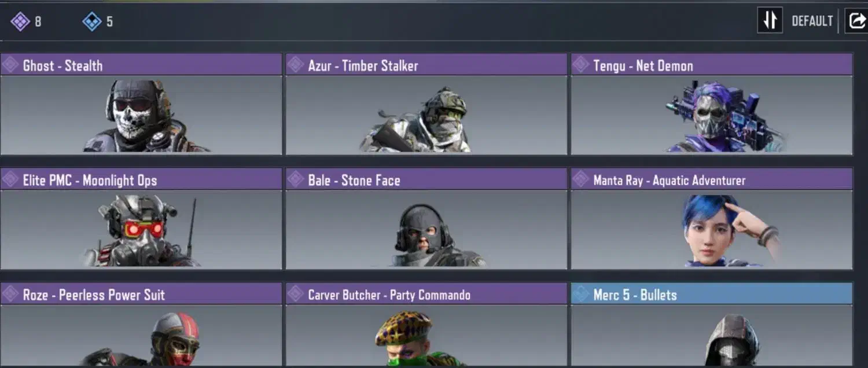Choose the Merc 5 - Bullets hooded portrait
The width and height of the screenshot is (868, 368).
tap(712, 336)
